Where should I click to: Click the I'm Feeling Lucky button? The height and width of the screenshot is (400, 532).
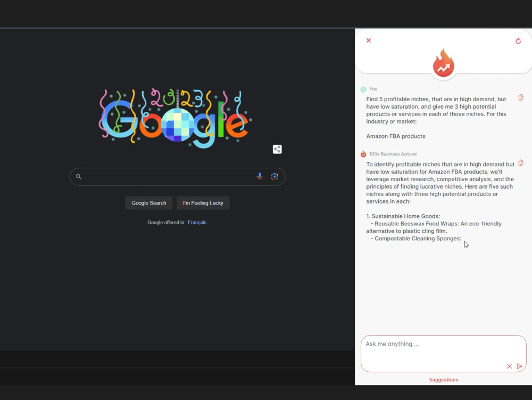pos(203,203)
